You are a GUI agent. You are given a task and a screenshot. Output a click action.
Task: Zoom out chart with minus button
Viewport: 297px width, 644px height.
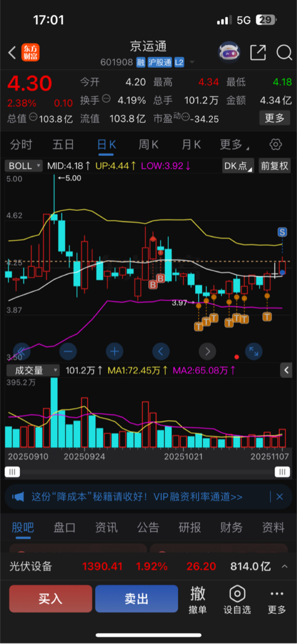point(68,351)
